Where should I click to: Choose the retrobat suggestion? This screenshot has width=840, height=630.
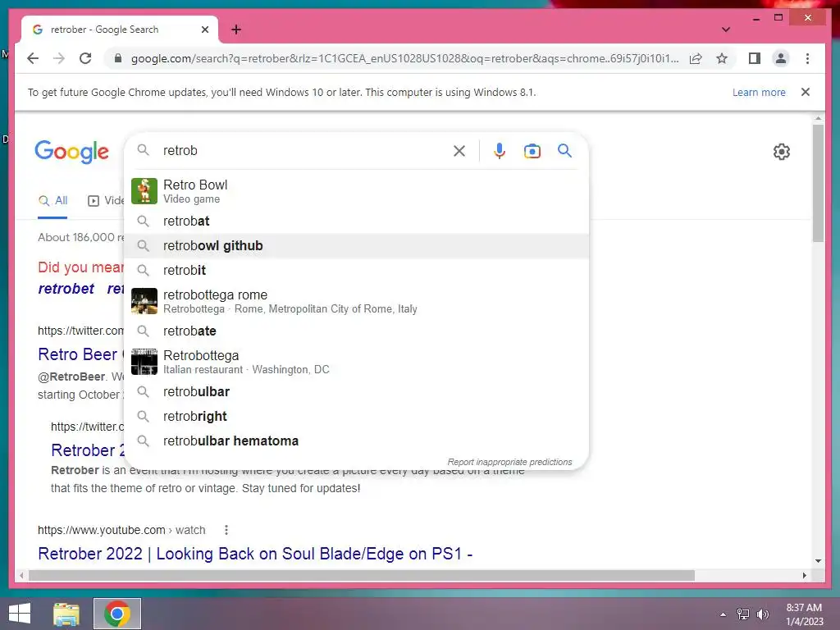pos(356,221)
